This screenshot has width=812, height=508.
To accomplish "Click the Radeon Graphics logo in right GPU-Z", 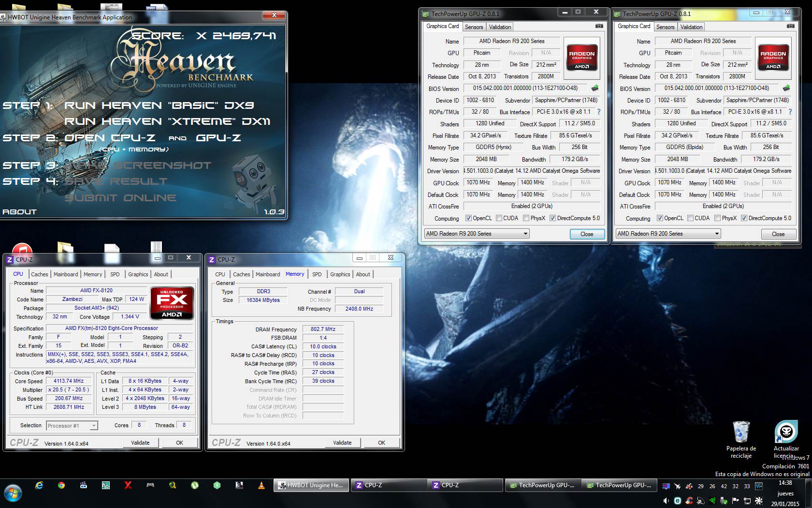I will click(x=773, y=58).
